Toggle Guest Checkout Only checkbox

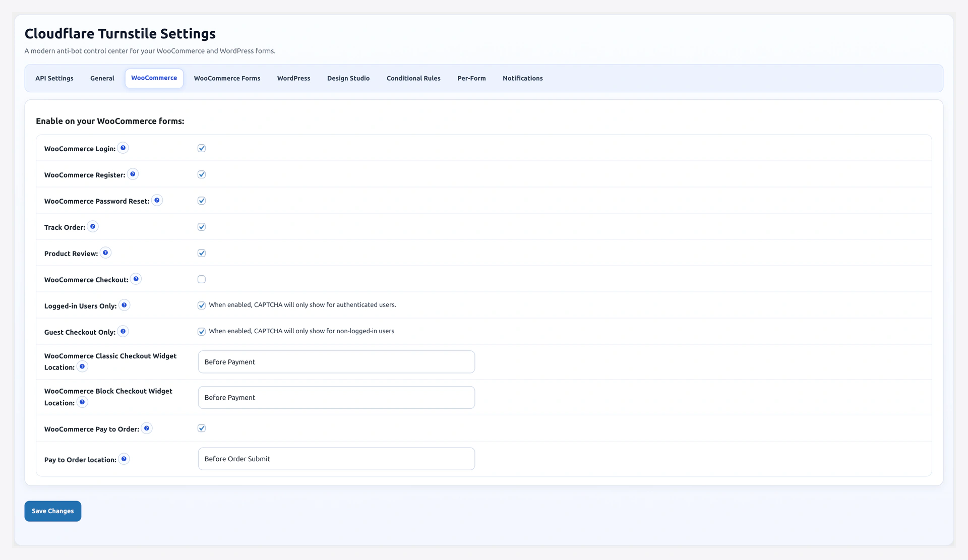(202, 332)
